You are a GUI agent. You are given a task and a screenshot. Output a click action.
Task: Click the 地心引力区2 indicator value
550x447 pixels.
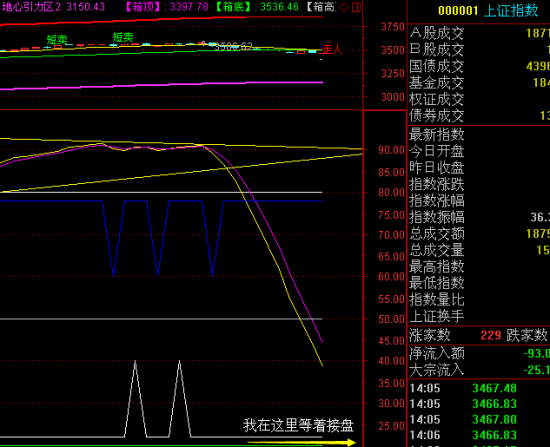click(x=53, y=7)
